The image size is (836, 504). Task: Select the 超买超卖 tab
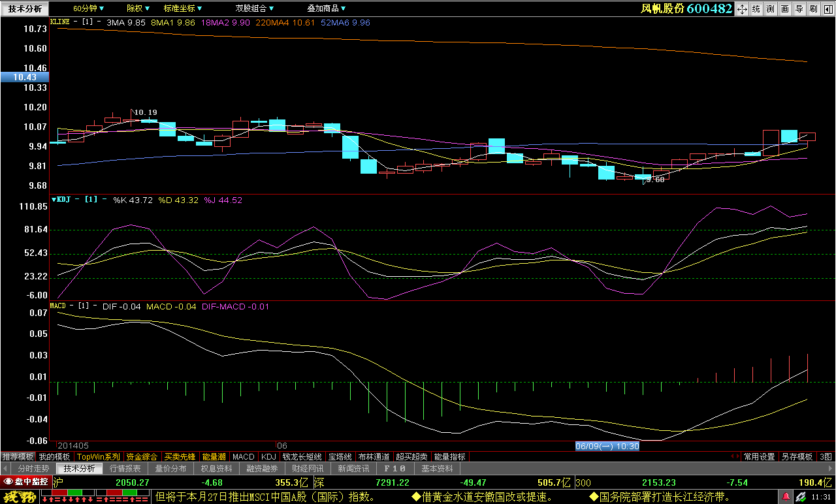click(x=412, y=457)
